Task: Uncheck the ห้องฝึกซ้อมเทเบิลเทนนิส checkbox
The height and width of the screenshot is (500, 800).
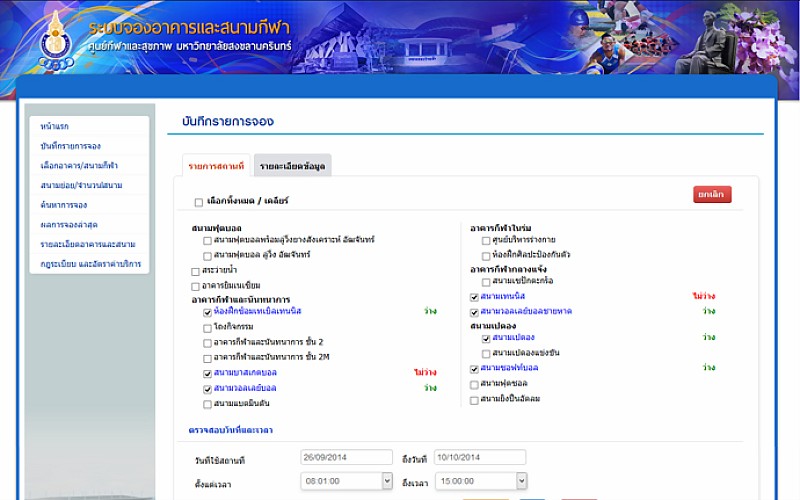Action: (x=207, y=312)
